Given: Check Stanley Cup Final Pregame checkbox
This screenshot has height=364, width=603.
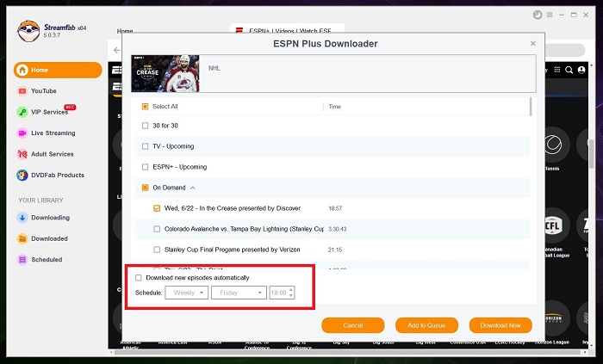Looking at the screenshot, I should [157, 250].
